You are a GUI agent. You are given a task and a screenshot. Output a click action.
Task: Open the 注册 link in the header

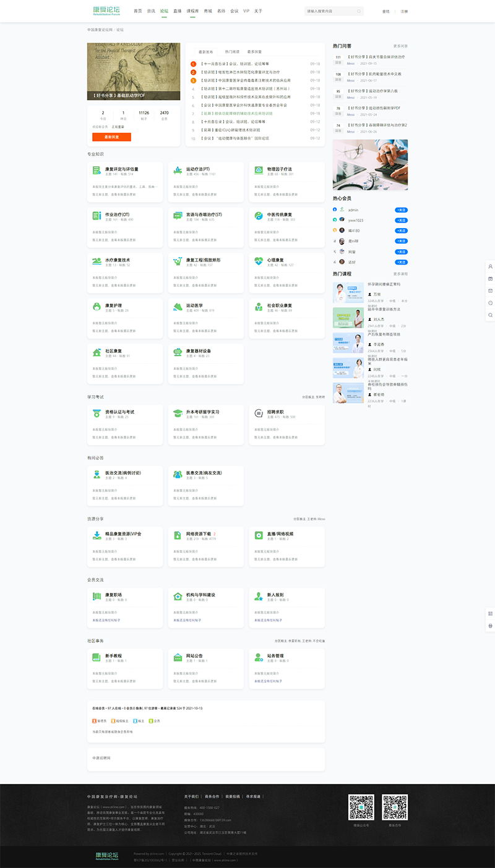point(404,12)
